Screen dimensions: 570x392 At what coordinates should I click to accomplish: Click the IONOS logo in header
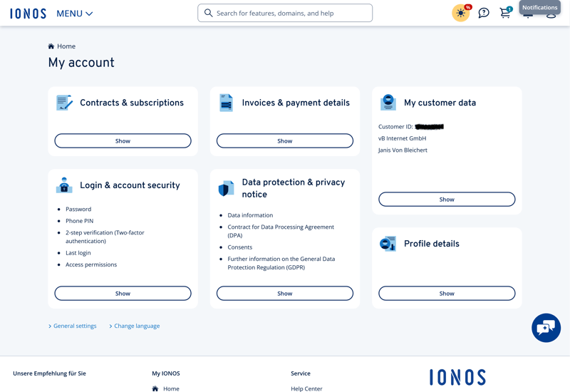click(x=28, y=14)
